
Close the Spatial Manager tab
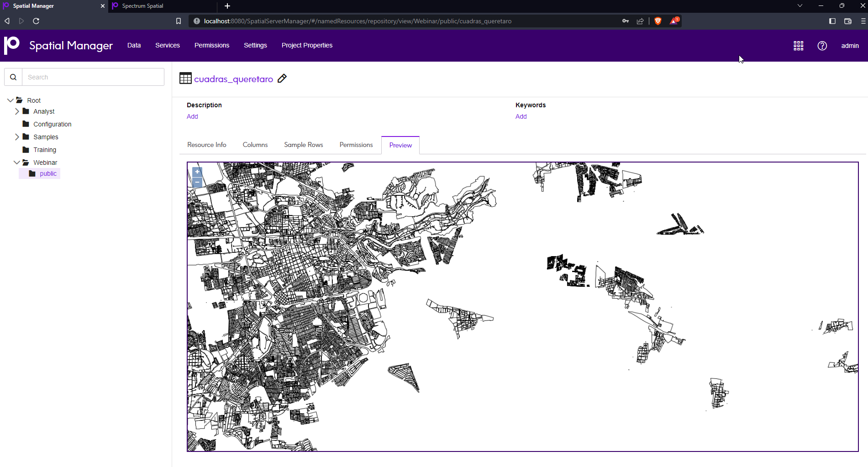click(x=103, y=6)
